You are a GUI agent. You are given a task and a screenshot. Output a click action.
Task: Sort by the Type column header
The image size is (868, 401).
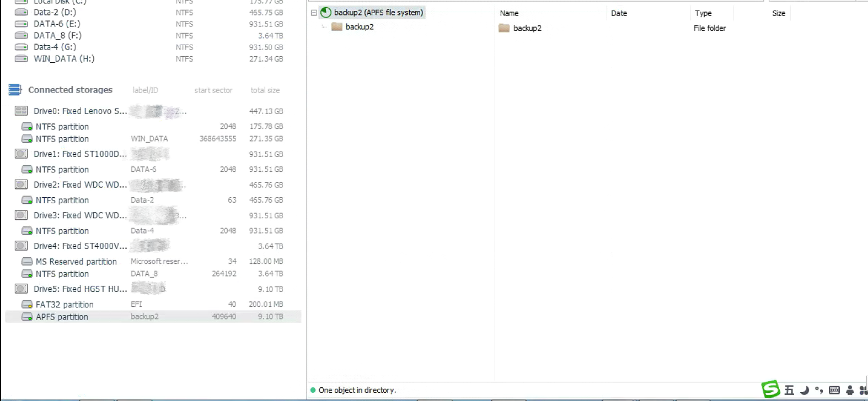tap(703, 13)
